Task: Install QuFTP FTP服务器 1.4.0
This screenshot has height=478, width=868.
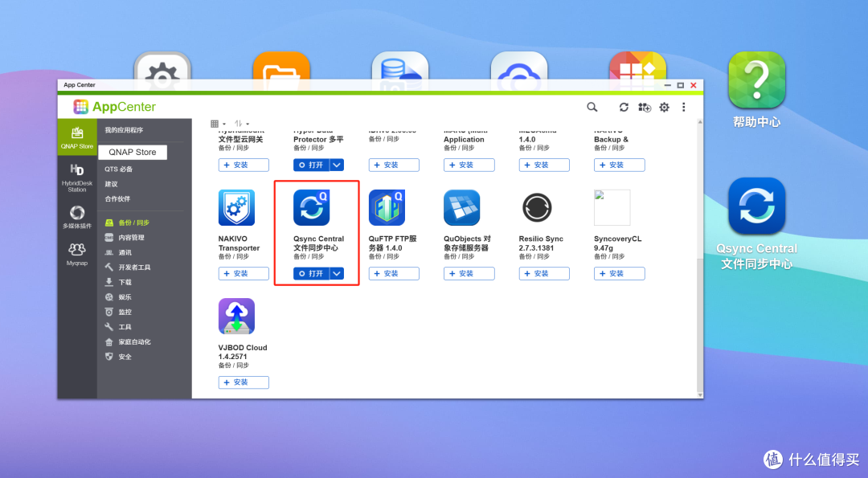Action: 394,273
